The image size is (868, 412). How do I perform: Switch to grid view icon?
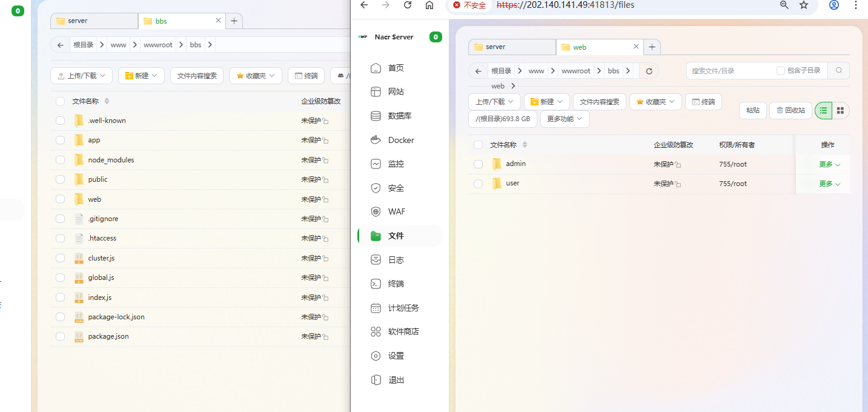point(840,110)
